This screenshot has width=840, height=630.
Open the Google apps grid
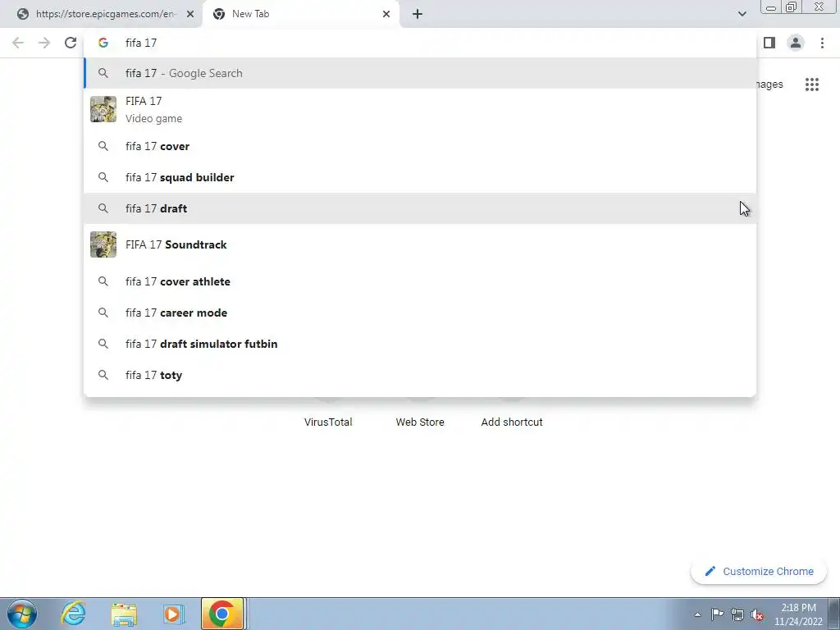click(811, 84)
